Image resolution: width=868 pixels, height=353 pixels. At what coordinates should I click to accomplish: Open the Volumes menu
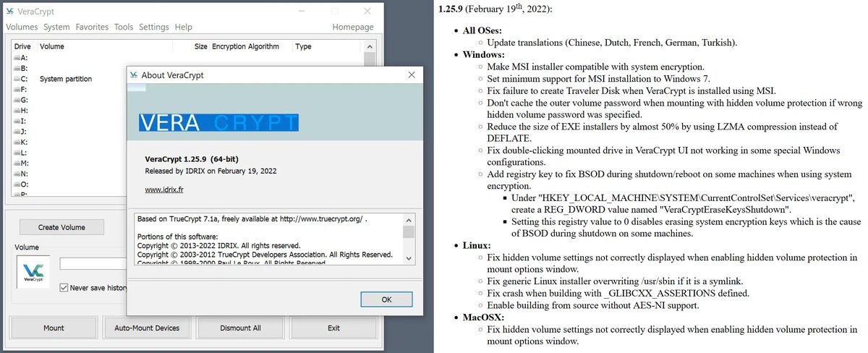coord(22,27)
